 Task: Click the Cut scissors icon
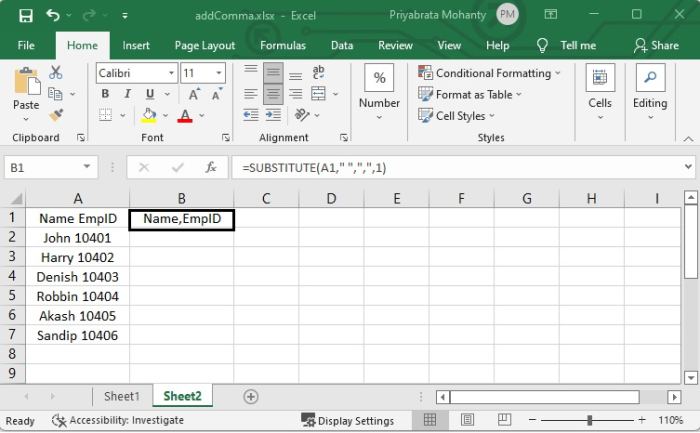(56, 73)
